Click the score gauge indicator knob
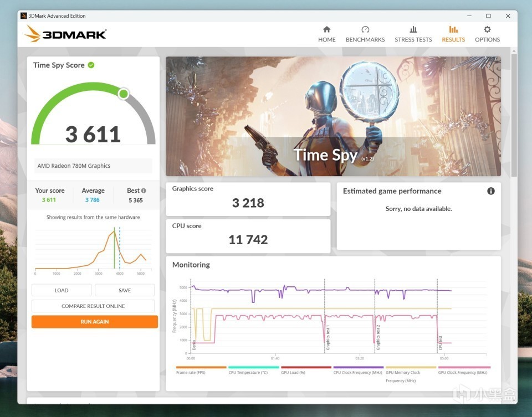 [124, 94]
